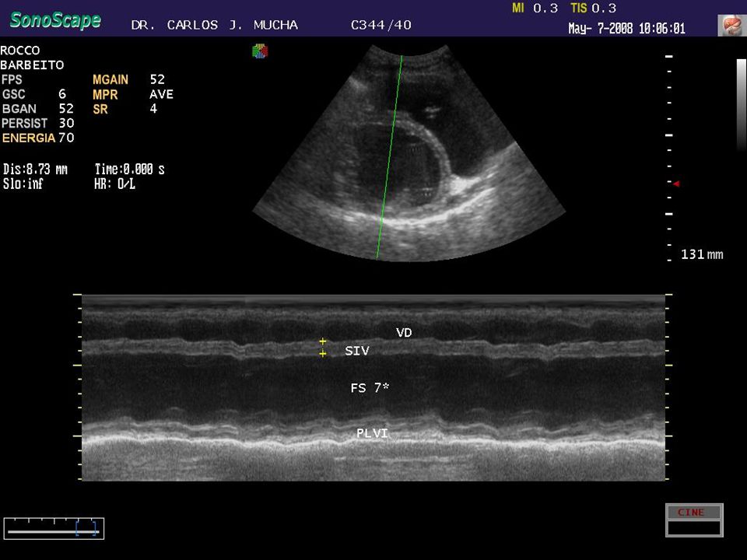
Task: Click the upper yellow caliper cross
Action: [322, 341]
